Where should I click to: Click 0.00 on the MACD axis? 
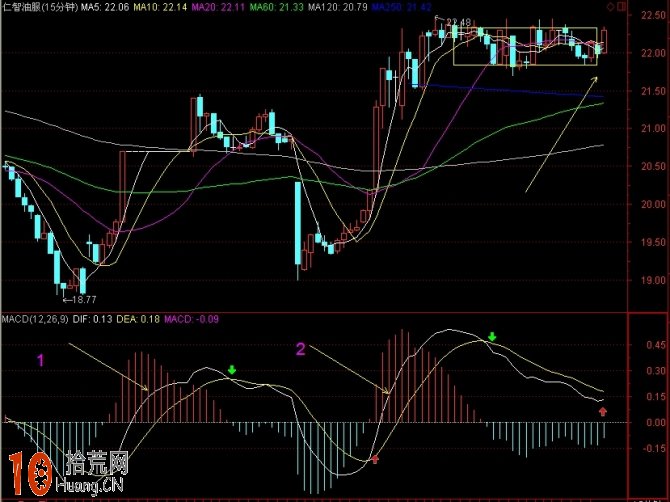tap(655, 423)
